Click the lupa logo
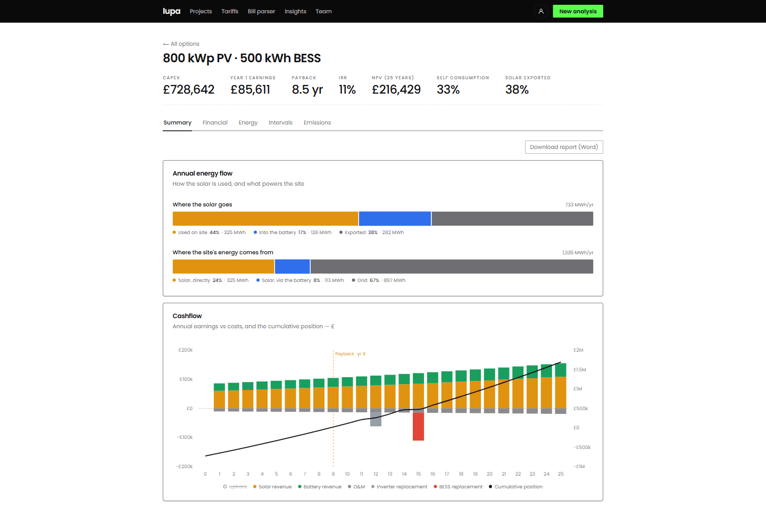Viewport: 766px width, 532px height. coord(171,11)
